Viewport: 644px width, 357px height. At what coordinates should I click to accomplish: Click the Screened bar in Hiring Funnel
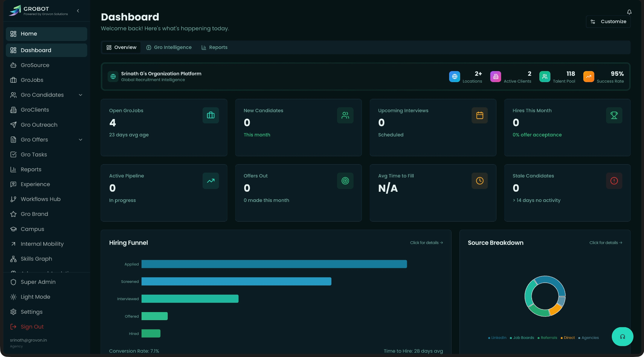236,282
